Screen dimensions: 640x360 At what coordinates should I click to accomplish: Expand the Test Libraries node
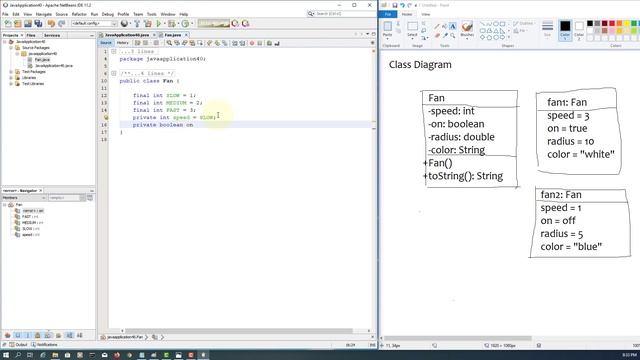click(11, 84)
